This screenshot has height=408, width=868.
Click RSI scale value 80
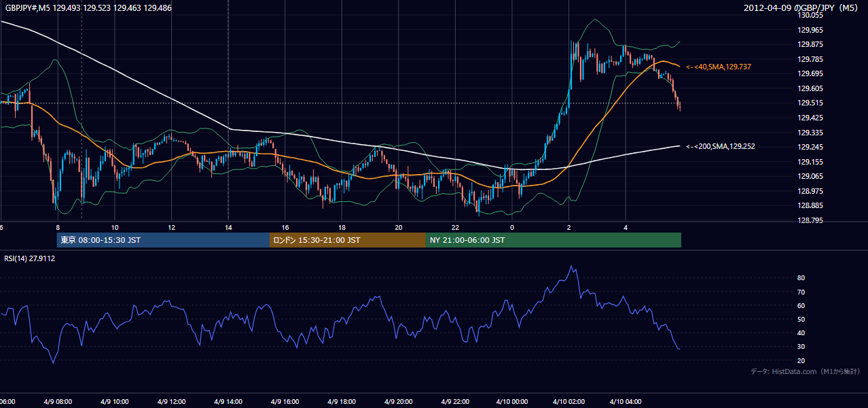[801, 278]
